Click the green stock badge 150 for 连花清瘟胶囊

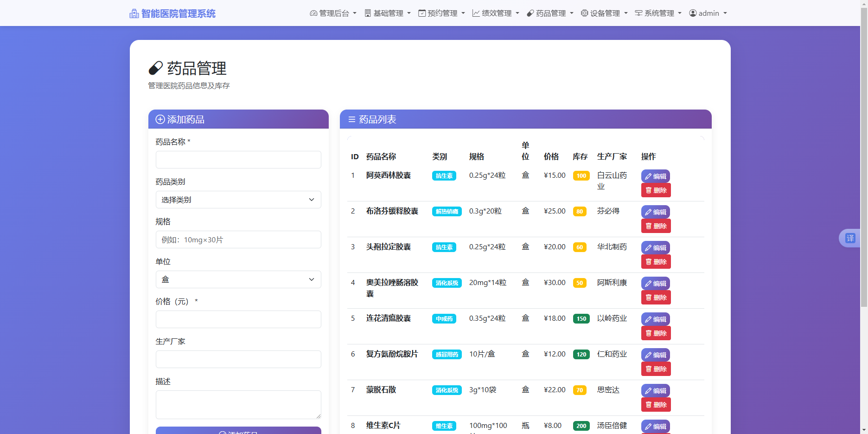click(x=581, y=319)
